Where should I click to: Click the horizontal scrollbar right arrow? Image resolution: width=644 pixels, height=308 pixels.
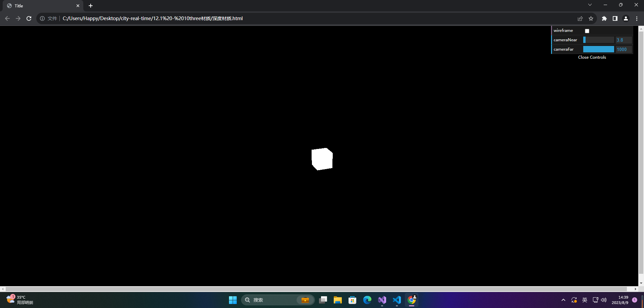coord(635,289)
